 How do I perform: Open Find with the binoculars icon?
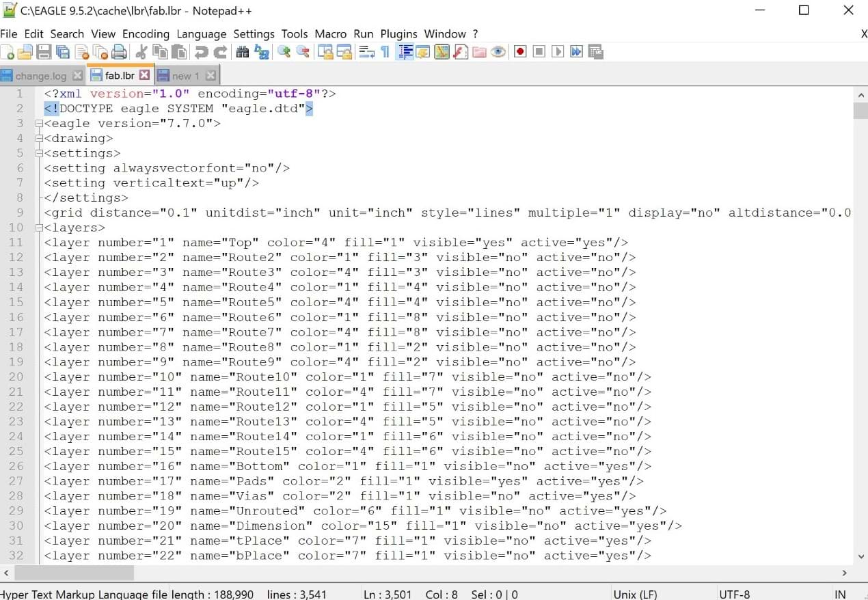242,52
